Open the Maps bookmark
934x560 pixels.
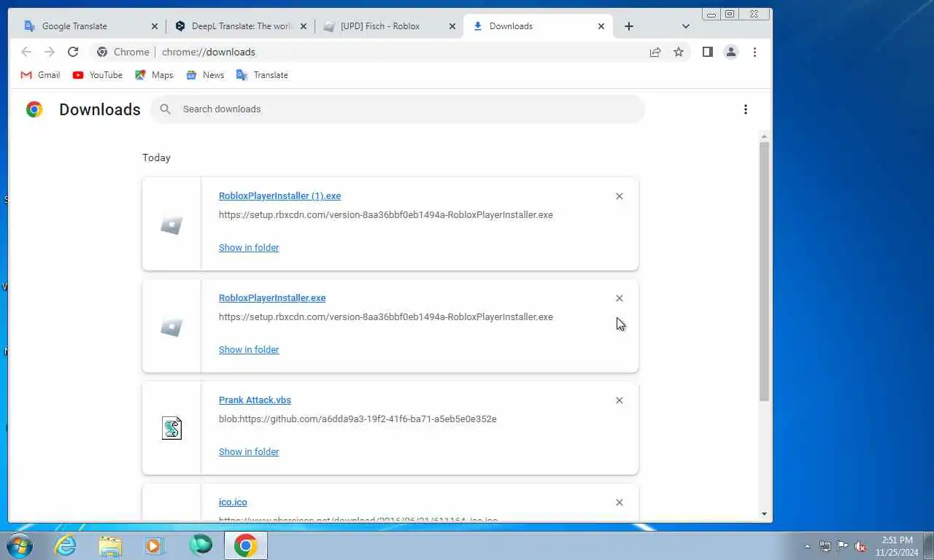coord(155,75)
